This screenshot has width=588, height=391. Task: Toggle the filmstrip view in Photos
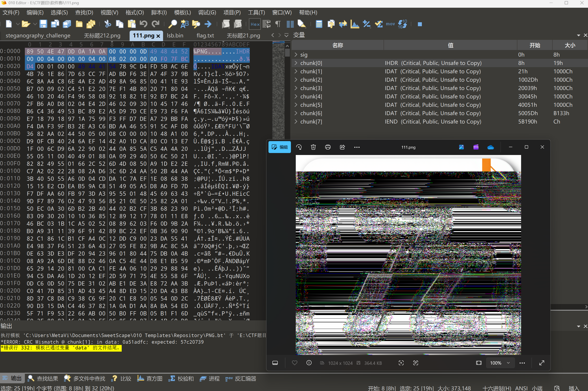(275, 363)
